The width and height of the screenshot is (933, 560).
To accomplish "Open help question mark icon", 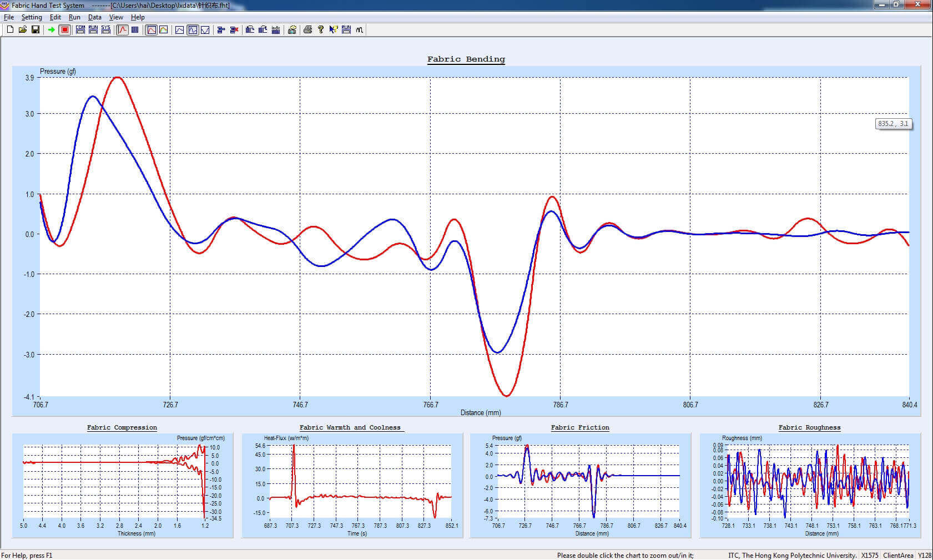I will pos(321,29).
